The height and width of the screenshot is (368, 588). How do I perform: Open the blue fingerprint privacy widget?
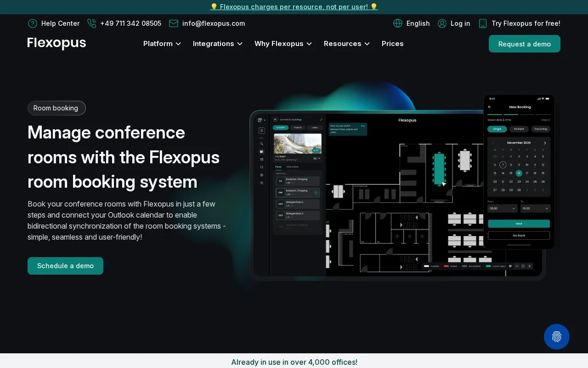[x=557, y=337]
